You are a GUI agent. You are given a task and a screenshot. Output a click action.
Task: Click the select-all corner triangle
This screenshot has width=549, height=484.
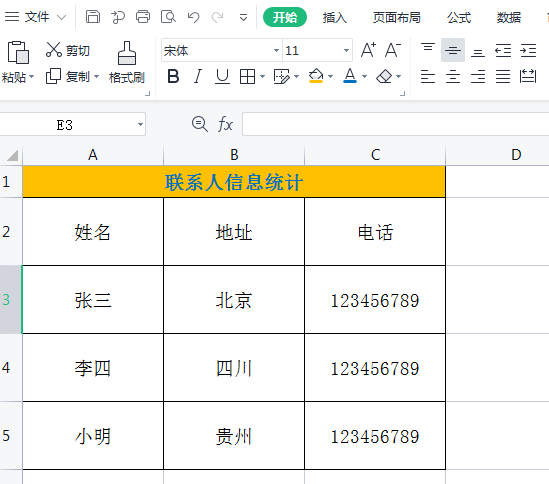tap(12, 155)
